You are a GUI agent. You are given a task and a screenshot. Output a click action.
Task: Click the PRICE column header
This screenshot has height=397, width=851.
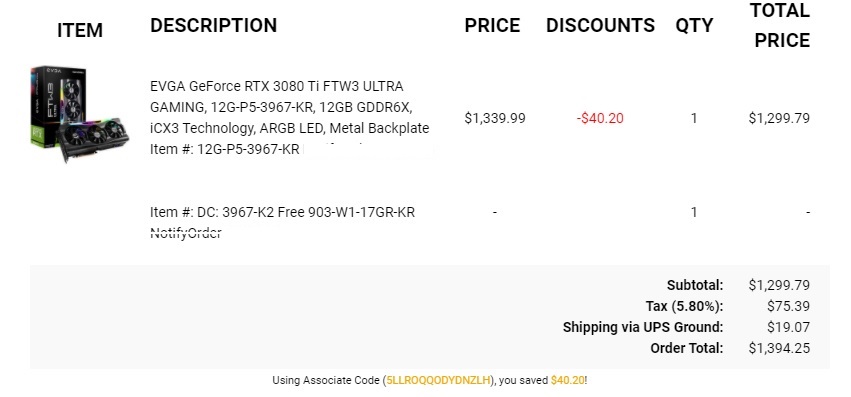point(492,25)
